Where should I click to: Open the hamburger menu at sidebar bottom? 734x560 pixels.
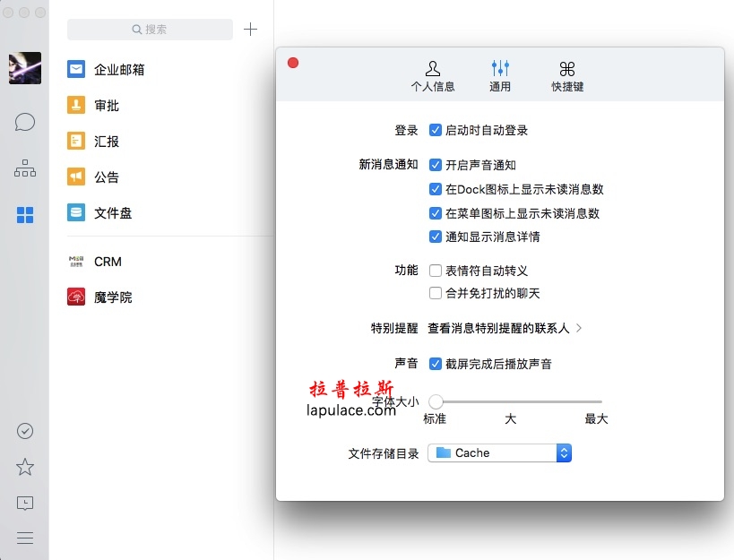click(25, 538)
